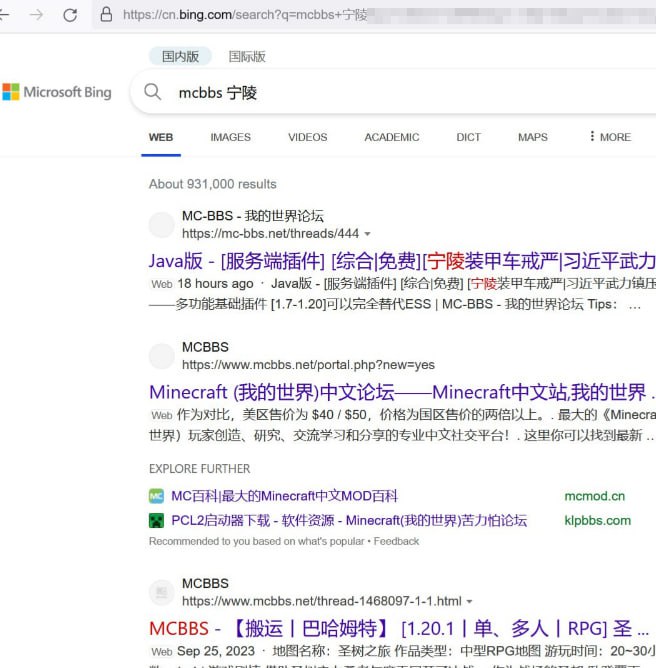
Task: Click https://mc-bbs.net/threads/444 URL
Action: point(270,234)
